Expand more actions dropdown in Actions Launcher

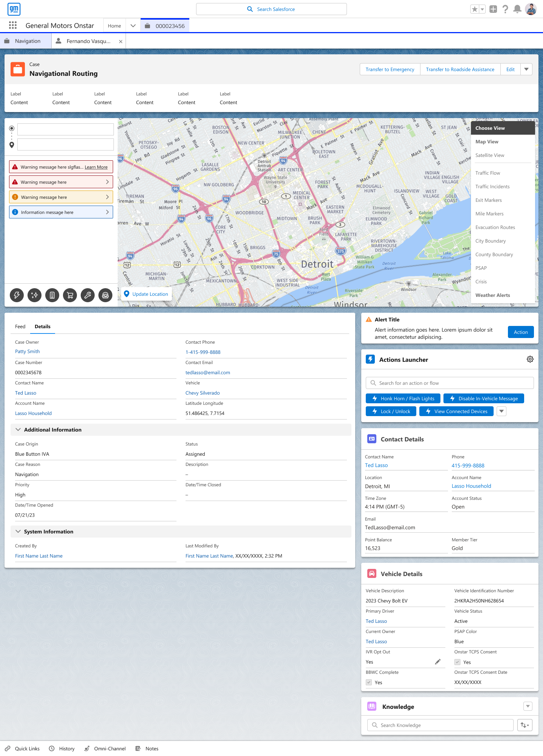(502, 411)
